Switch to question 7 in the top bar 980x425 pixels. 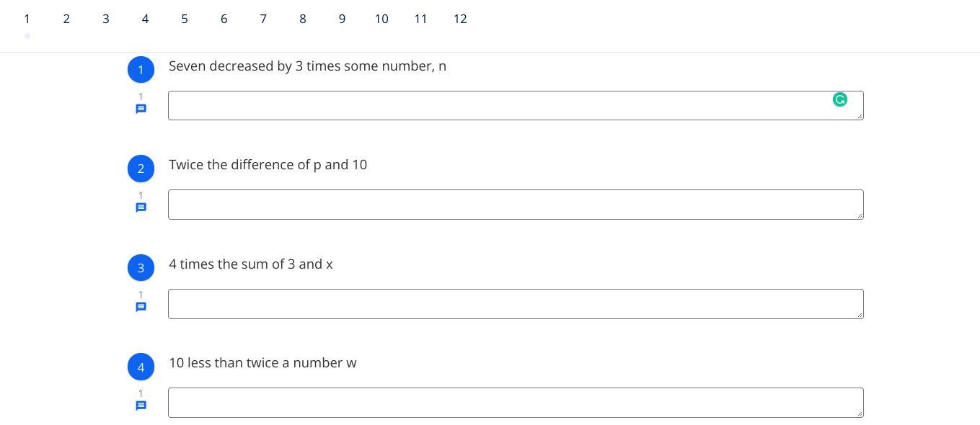[263, 19]
